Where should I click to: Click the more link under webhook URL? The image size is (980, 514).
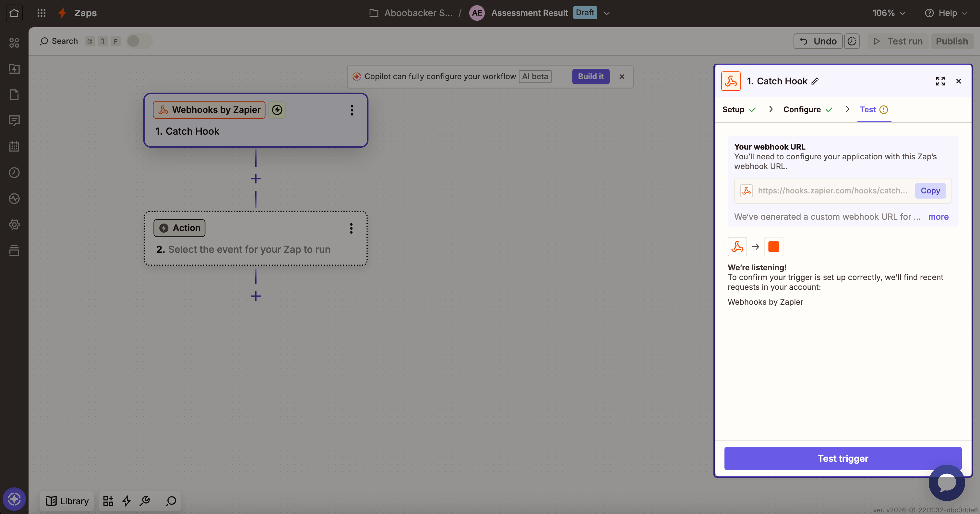point(938,217)
